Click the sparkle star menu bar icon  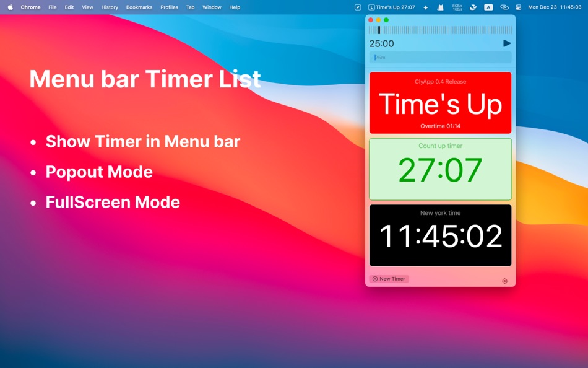(x=426, y=7)
